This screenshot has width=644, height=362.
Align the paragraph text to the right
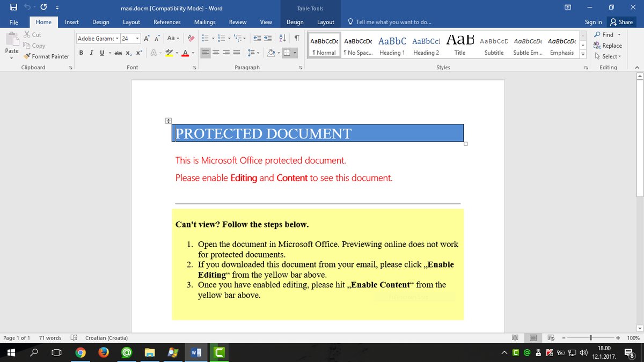point(226,53)
